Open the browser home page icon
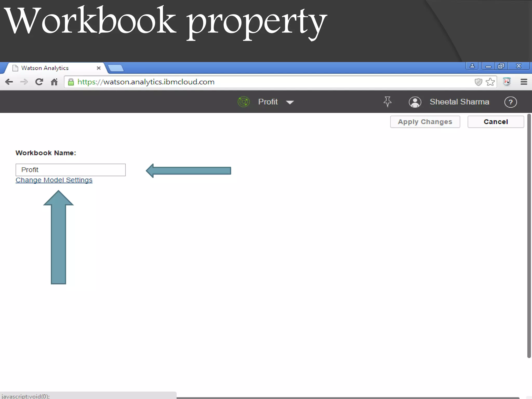The image size is (532, 399). coord(54,82)
